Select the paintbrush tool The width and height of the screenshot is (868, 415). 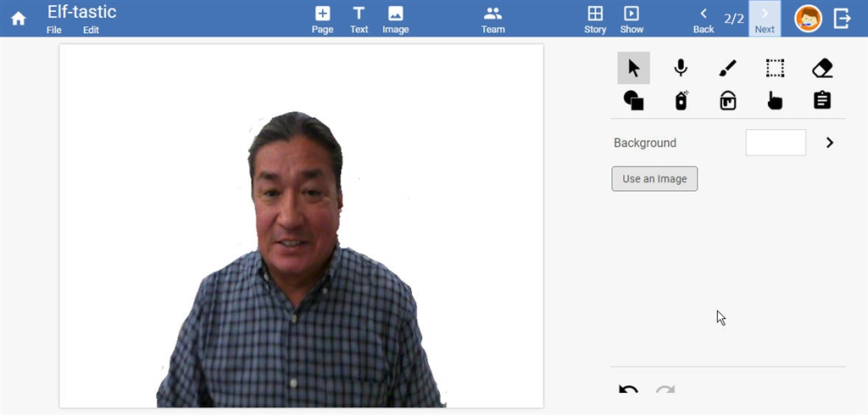[x=728, y=68]
